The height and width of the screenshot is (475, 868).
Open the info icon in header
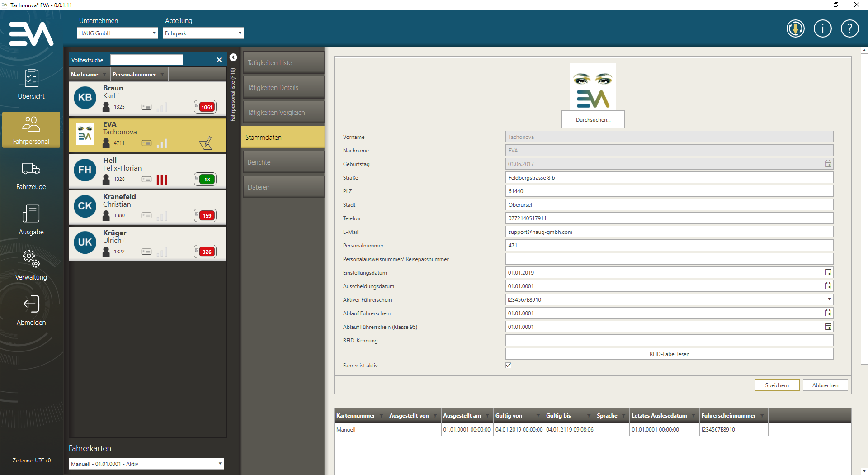pyautogui.click(x=822, y=29)
